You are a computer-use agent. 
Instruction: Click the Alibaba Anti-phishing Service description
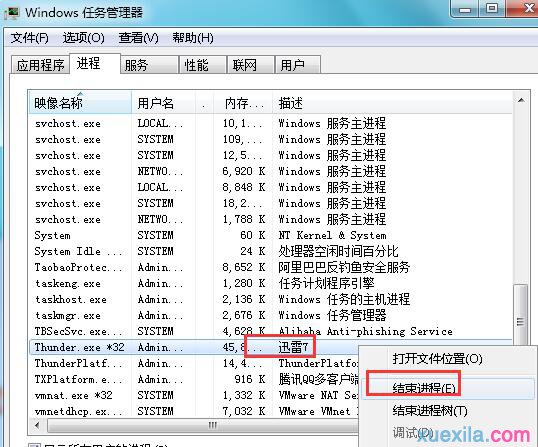pos(365,331)
